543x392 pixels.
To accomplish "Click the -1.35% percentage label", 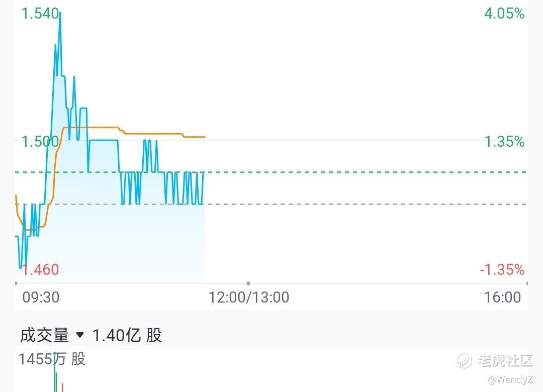I will coord(502,270).
